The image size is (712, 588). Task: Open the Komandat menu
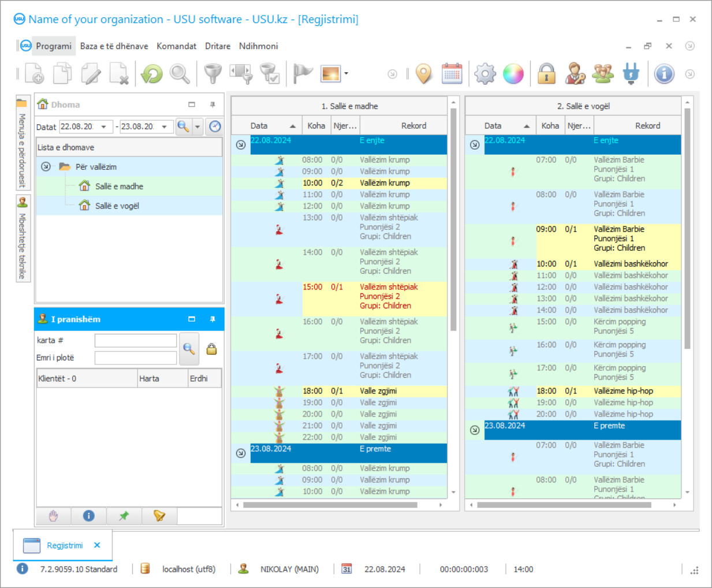(x=176, y=46)
